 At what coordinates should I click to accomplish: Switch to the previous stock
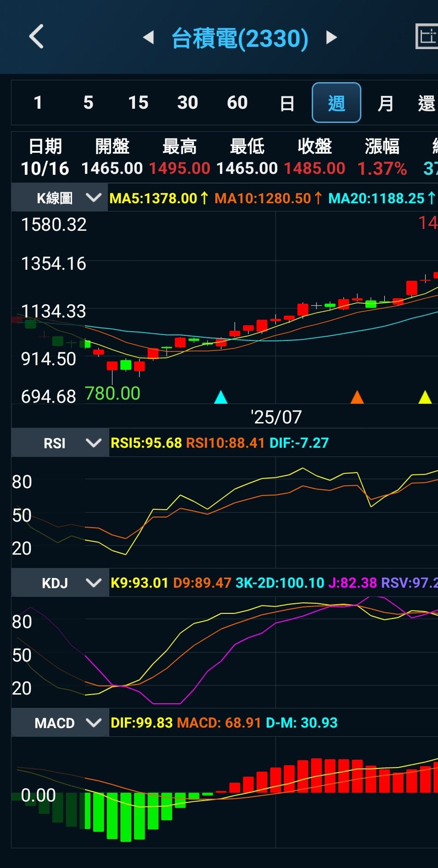coord(148,37)
